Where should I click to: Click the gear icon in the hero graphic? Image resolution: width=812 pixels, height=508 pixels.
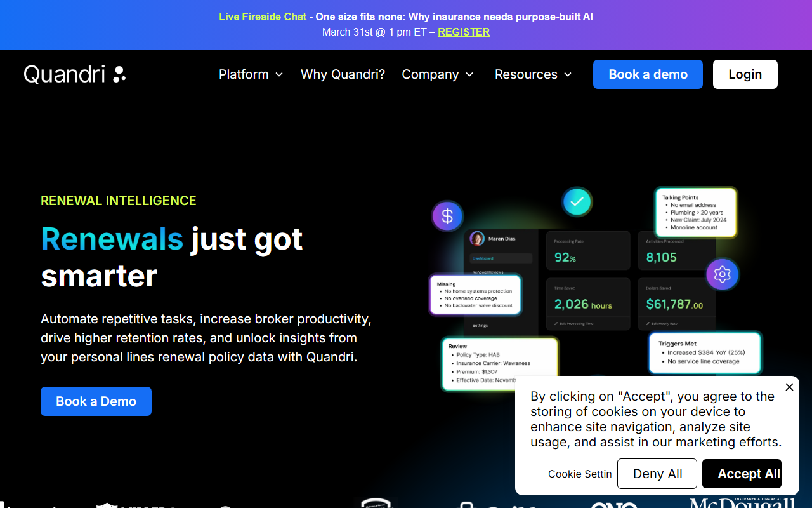(x=723, y=274)
